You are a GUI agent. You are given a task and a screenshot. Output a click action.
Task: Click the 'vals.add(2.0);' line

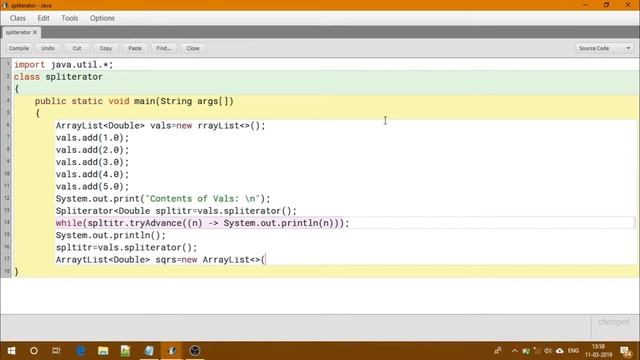coord(92,150)
